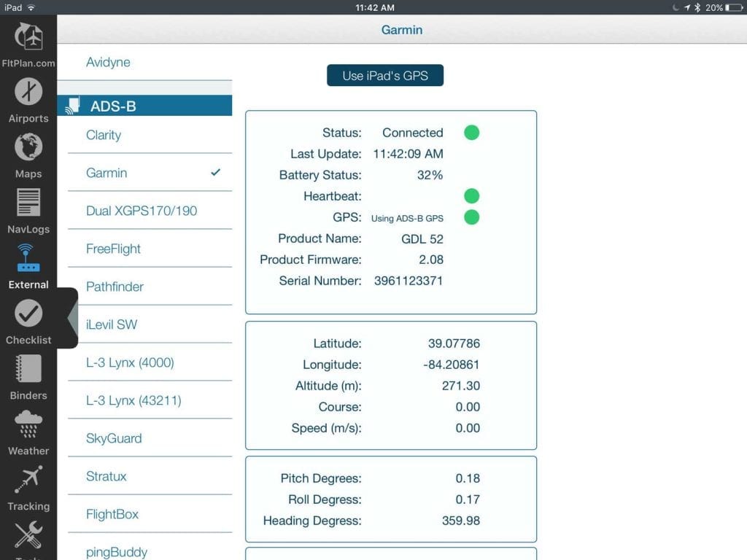Click the Altitude value 271.30
This screenshot has height=560, width=747.
pos(461,386)
